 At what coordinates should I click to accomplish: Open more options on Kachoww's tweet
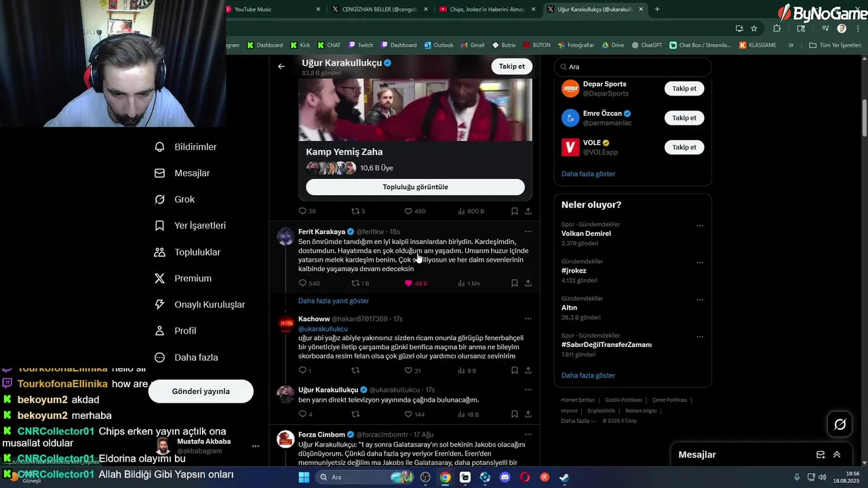point(528,319)
